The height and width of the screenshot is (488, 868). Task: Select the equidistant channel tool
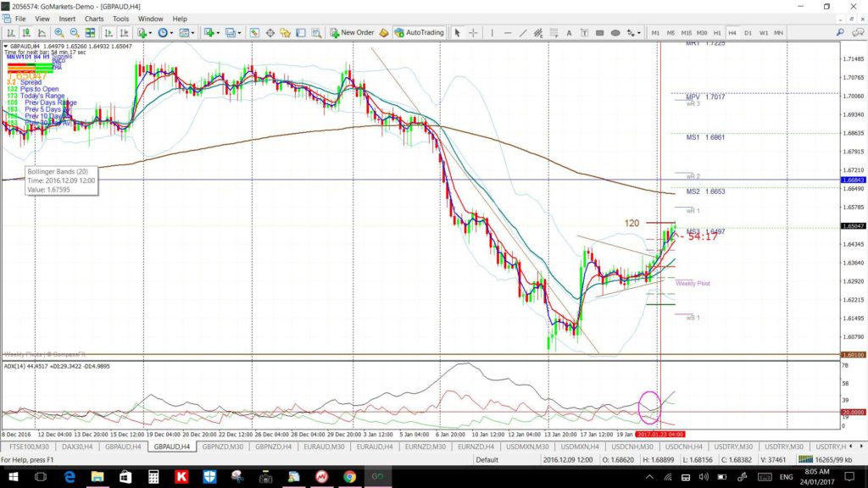537,33
